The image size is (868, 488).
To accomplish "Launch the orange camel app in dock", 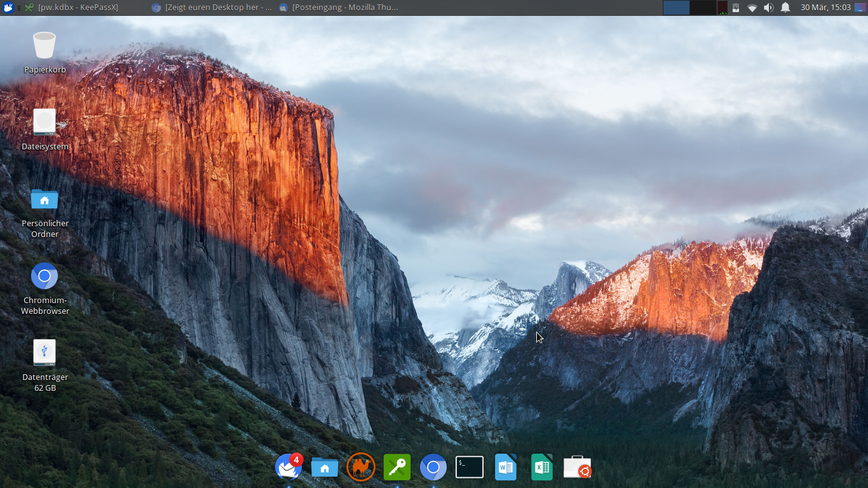I will click(x=361, y=467).
